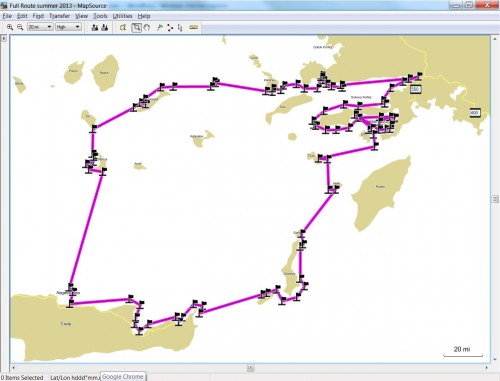Open the Find menu
The image size is (500, 381).
click(38, 16)
